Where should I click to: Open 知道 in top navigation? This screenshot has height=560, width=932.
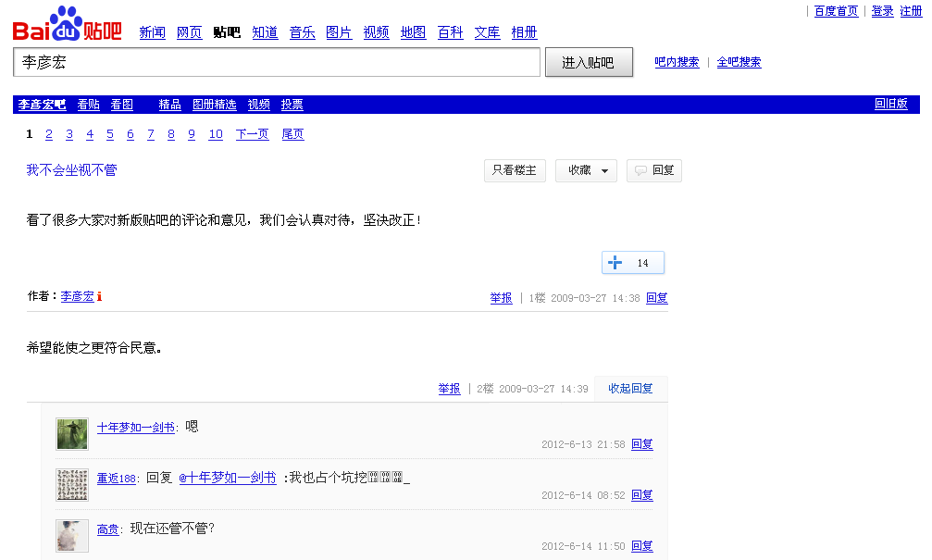click(x=265, y=32)
